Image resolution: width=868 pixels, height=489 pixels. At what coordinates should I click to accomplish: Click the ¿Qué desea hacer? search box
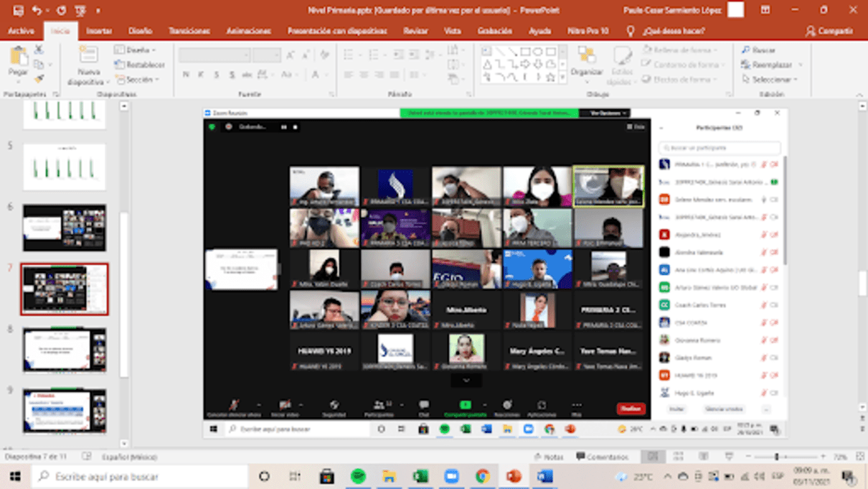(x=674, y=31)
